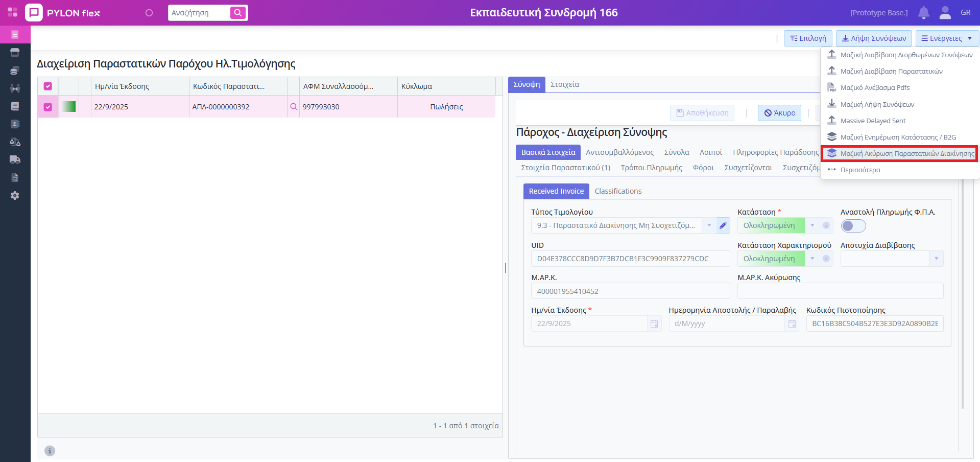The image size is (980, 462).
Task: Click the info icon at bottom left
Action: [x=50, y=451]
